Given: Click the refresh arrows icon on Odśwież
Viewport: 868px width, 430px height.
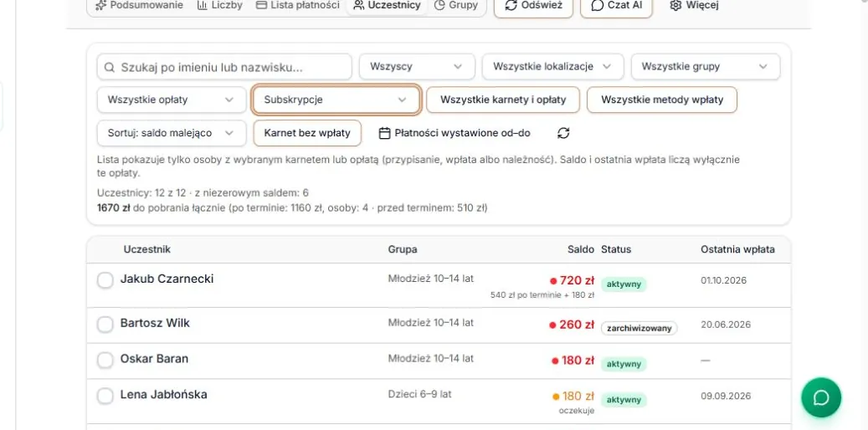Looking at the screenshot, I should coord(511,6).
